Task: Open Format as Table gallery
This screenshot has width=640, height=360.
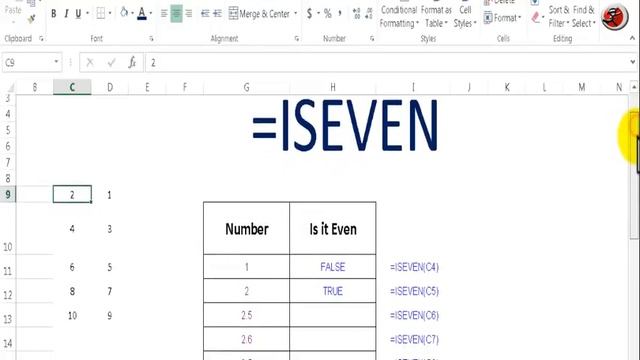Action: tap(436, 16)
